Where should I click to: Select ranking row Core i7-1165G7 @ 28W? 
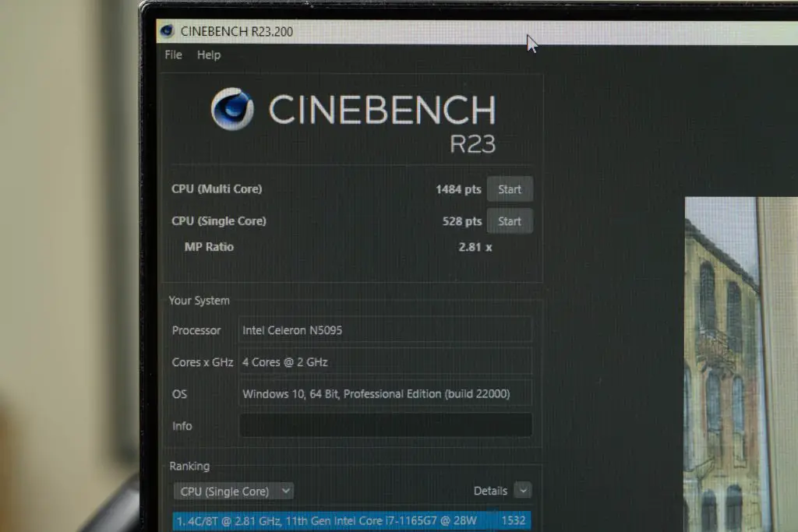tap(351, 521)
